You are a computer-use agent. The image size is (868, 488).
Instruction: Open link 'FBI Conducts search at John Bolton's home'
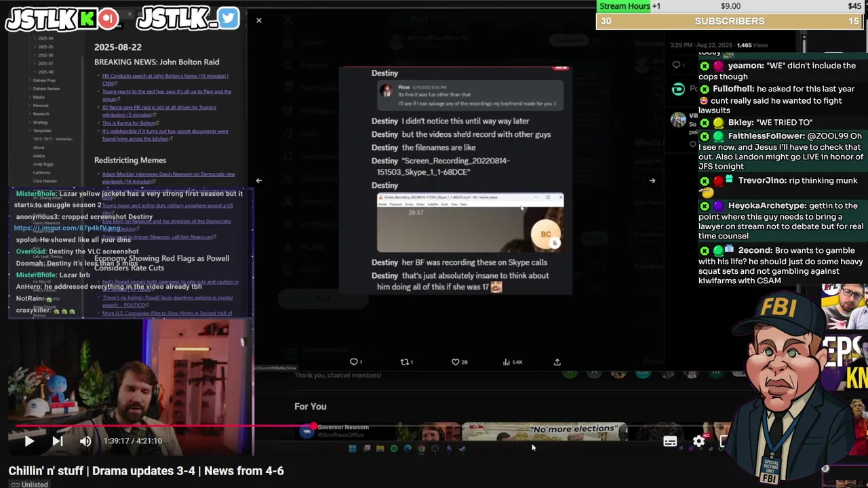click(165, 79)
